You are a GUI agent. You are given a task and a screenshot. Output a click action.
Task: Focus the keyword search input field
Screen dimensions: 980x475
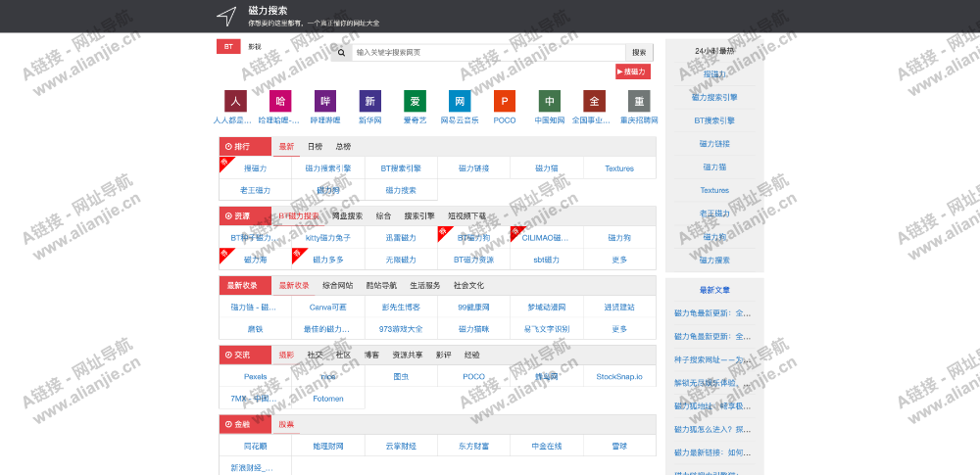(x=488, y=53)
